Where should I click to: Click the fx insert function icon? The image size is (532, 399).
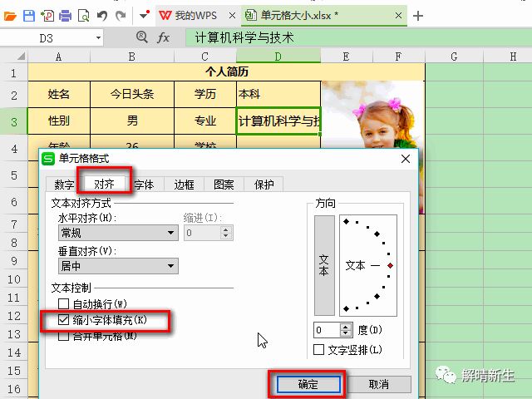click(164, 37)
